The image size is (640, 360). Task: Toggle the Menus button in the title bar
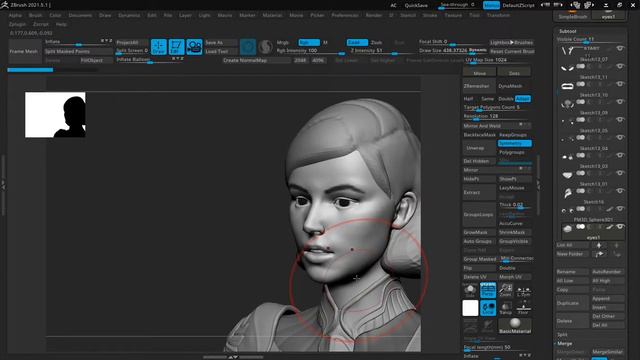[x=491, y=5]
